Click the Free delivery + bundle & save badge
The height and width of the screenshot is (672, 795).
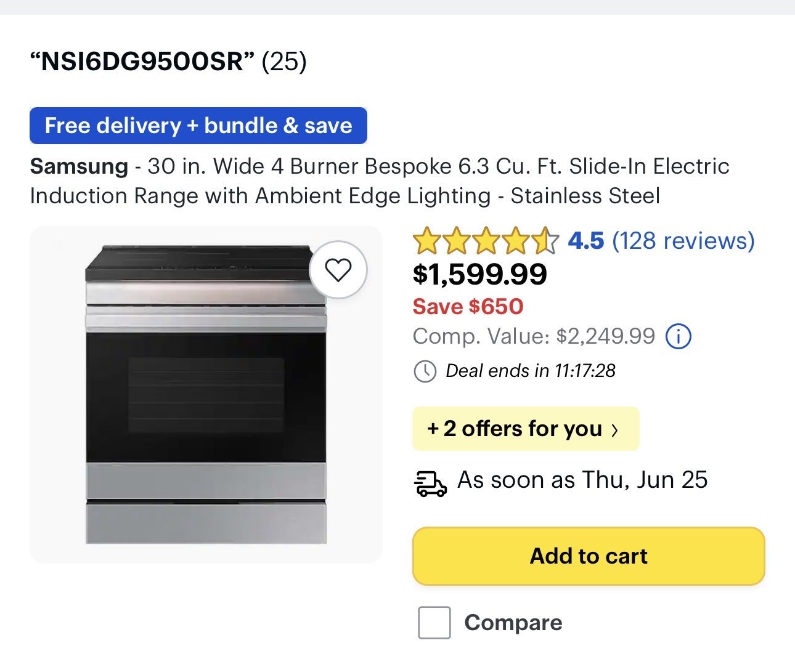coord(198,126)
